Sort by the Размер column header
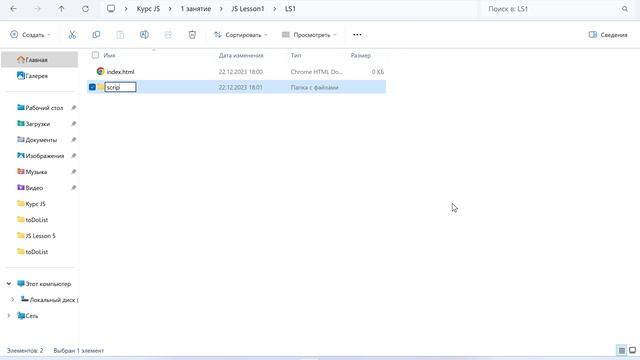Viewport: 640px width, 360px height. coord(360,55)
